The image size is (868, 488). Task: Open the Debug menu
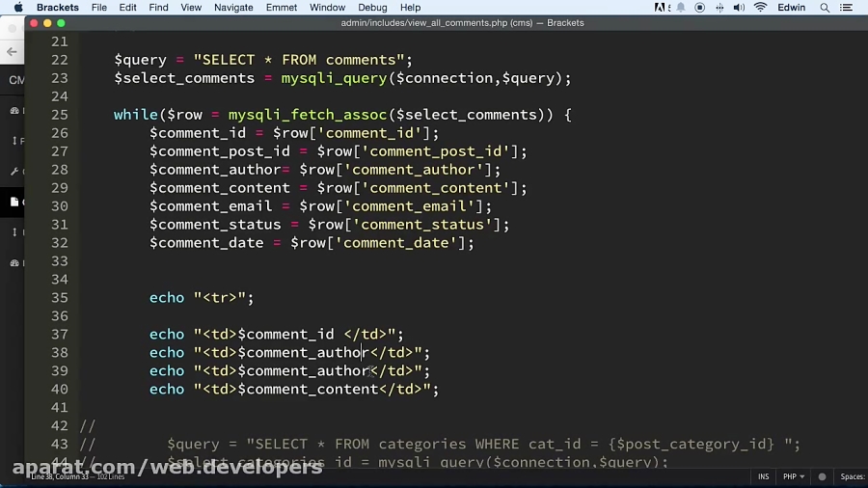pyautogui.click(x=372, y=8)
